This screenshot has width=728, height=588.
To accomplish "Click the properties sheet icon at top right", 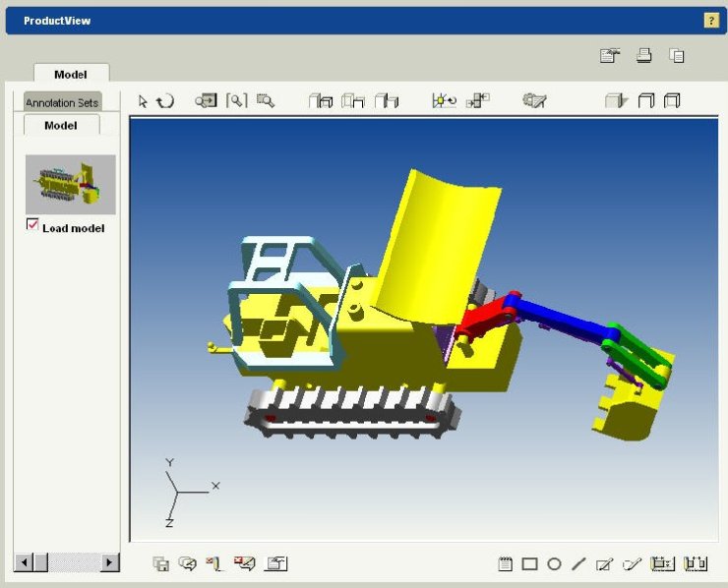I will point(610,56).
